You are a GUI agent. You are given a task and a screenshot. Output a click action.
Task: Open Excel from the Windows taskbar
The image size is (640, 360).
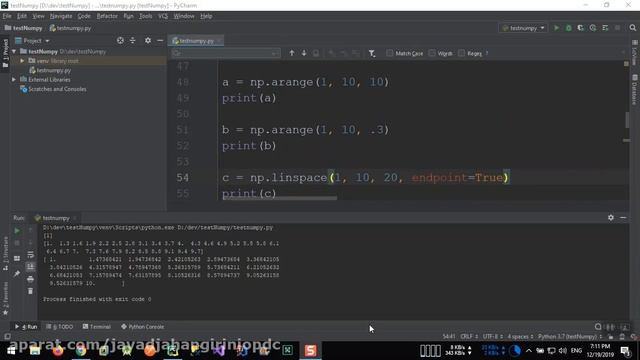[x=287, y=350]
